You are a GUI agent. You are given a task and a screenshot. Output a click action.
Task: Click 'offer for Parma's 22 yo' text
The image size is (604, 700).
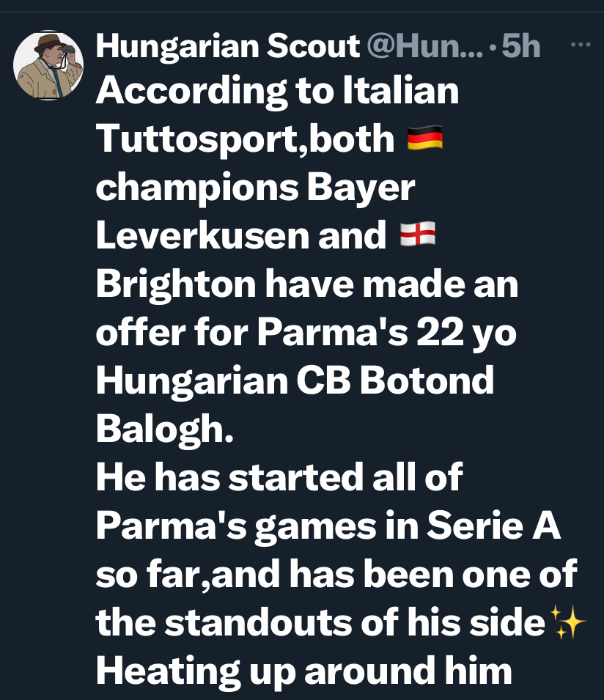(306, 333)
